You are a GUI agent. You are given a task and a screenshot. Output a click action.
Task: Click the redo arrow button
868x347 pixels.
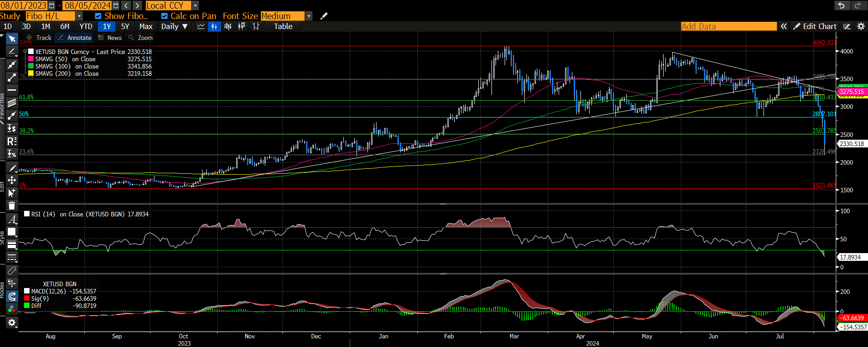tap(858, 5)
